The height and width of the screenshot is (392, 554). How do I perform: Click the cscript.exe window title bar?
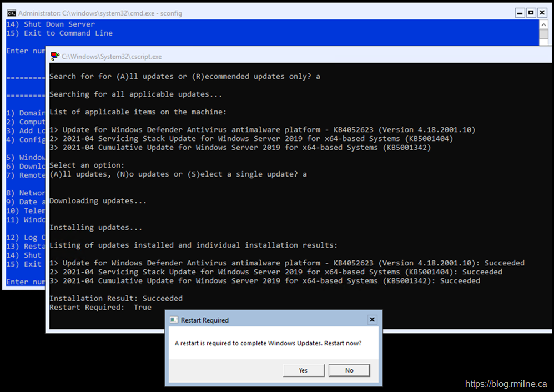(x=278, y=56)
